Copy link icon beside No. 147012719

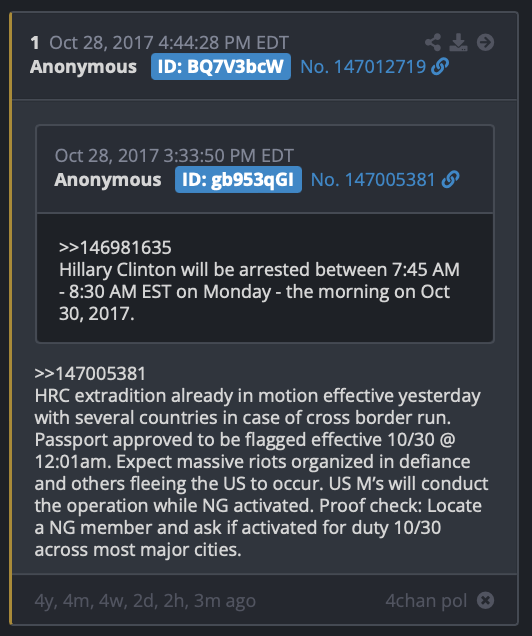tap(440, 67)
